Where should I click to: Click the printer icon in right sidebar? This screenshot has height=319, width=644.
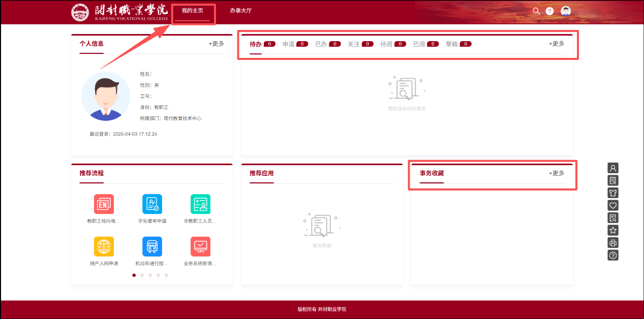(613, 243)
